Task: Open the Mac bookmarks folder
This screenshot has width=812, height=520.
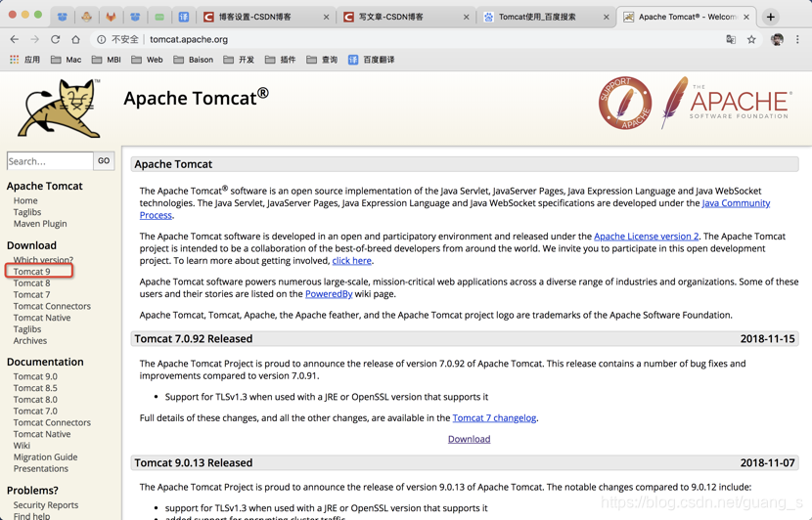Action: [66, 60]
